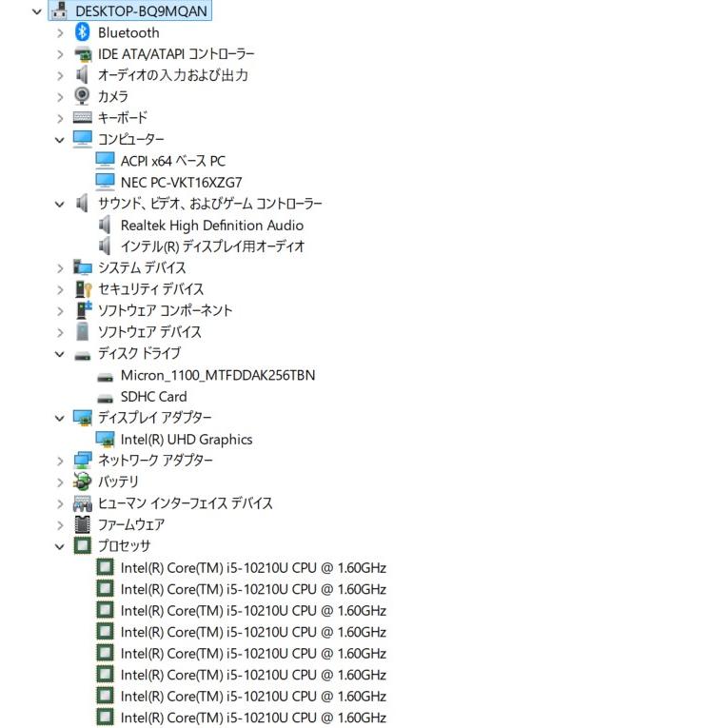Click the key icon beside セキュリティ デバイス

(84, 288)
